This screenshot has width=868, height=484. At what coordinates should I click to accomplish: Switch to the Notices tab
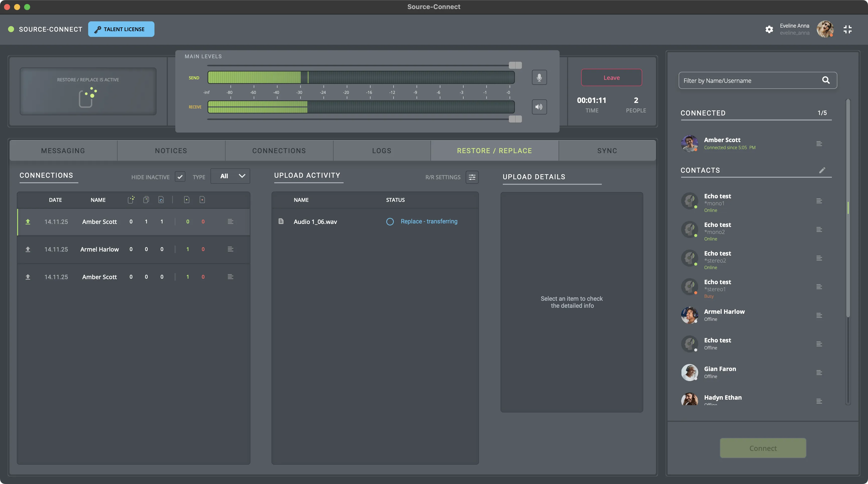pyautogui.click(x=171, y=151)
